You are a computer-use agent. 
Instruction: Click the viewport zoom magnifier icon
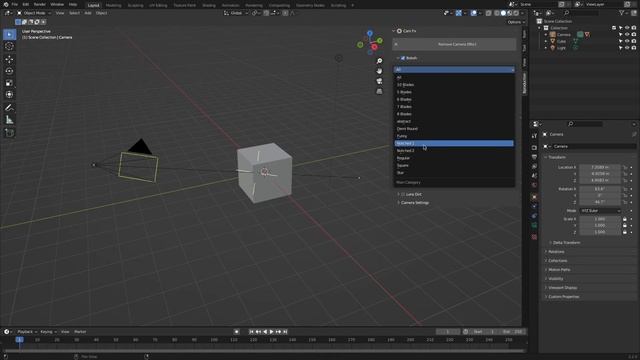point(379,61)
